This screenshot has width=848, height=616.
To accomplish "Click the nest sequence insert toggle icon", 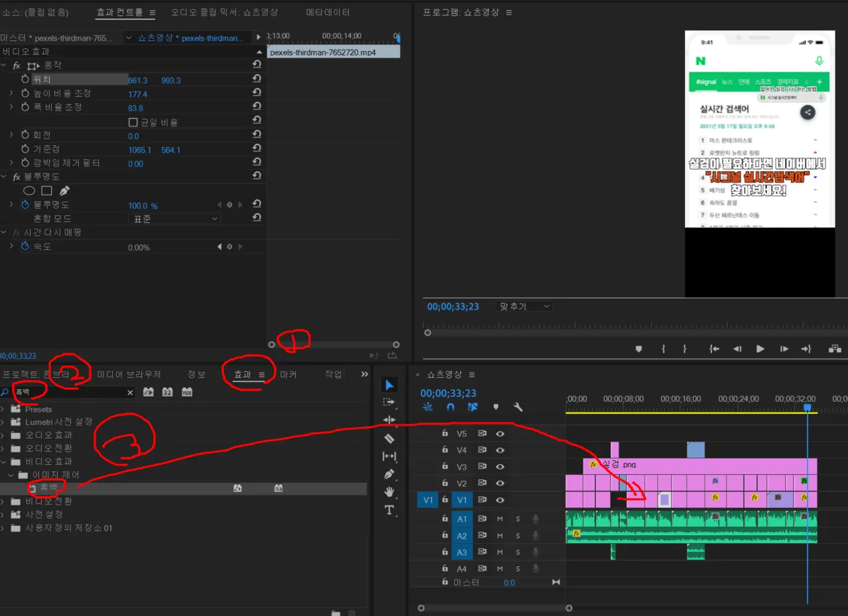I will point(427,407).
